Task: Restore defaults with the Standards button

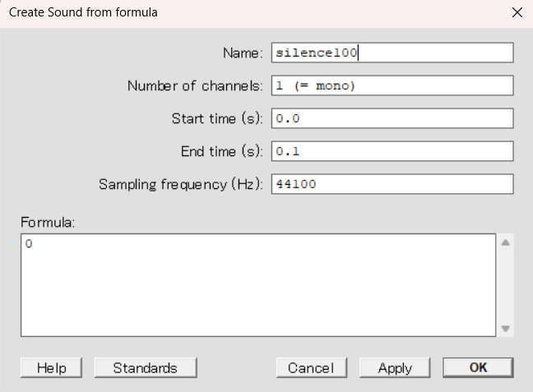Action: (146, 368)
